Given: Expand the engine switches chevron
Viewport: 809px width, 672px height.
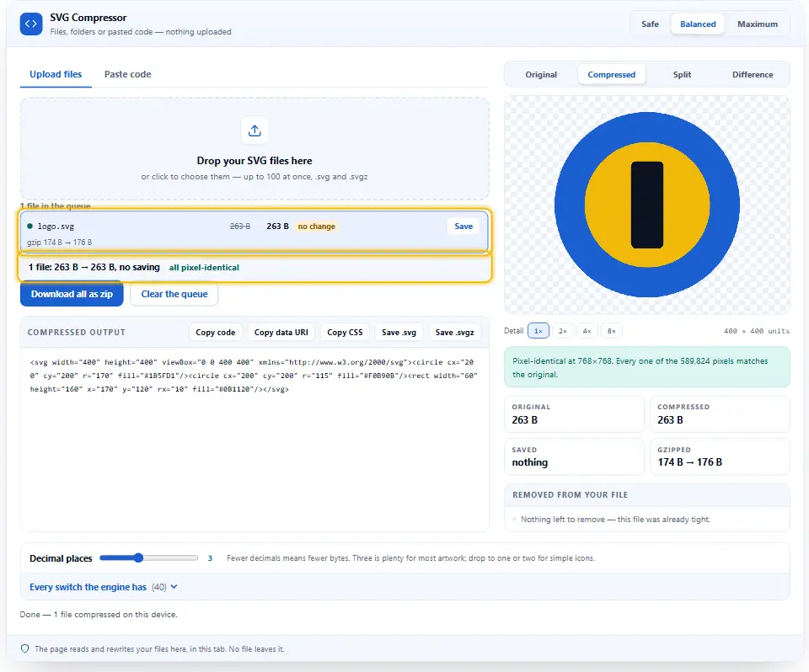Looking at the screenshot, I should click(x=174, y=587).
